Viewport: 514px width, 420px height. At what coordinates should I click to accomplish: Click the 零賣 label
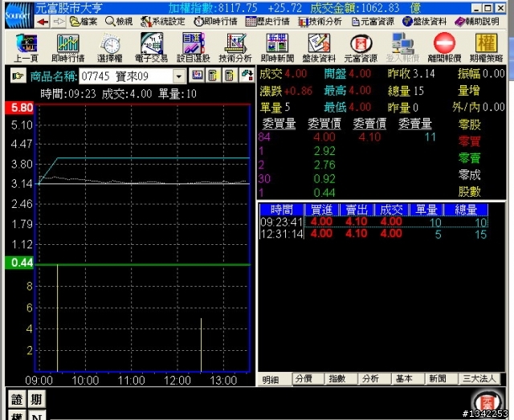point(469,158)
